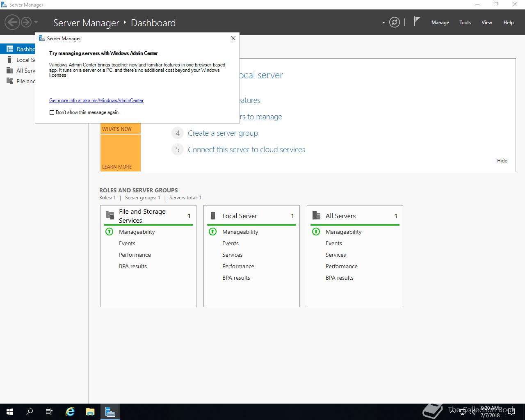Select File and Storage Services sidebar item
Image resolution: width=525 pixels, height=420 pixels.
(x=18, y=81)
